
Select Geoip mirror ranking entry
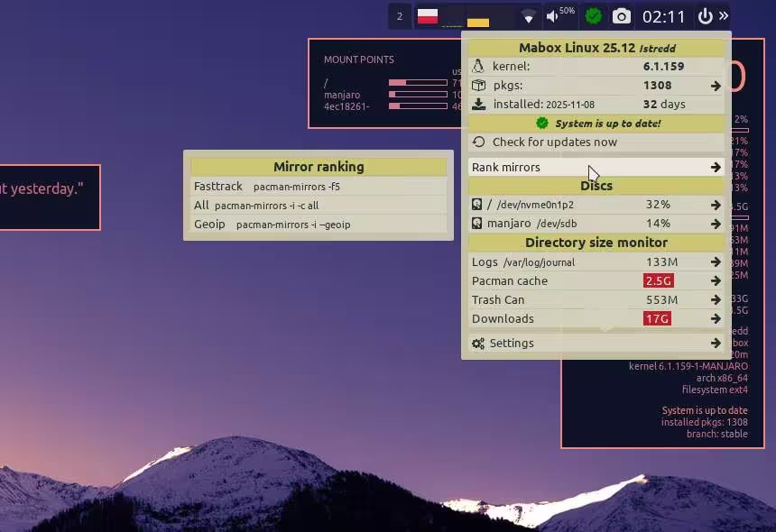tap(272, 225)
